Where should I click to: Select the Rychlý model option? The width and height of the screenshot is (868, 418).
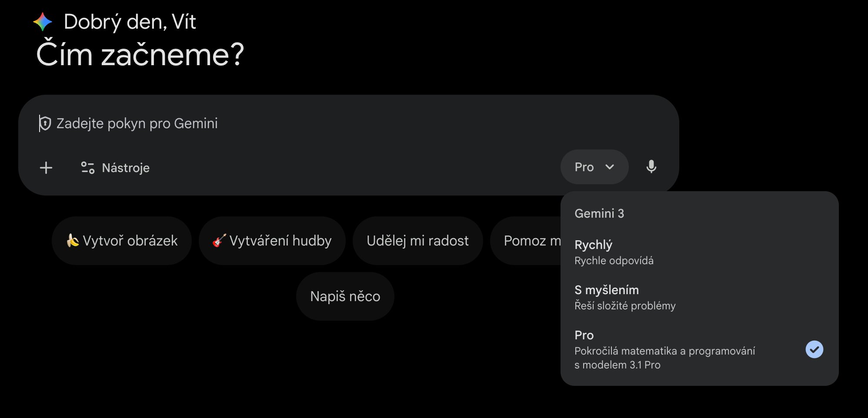pyautogui.click(x=614, y=252)
